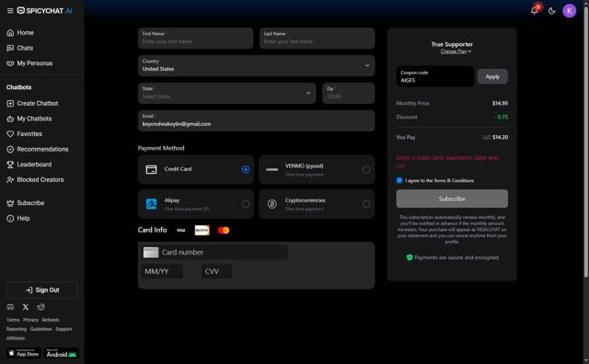
Task: Open the Reporting footer link
Action: tap(17, 329)
